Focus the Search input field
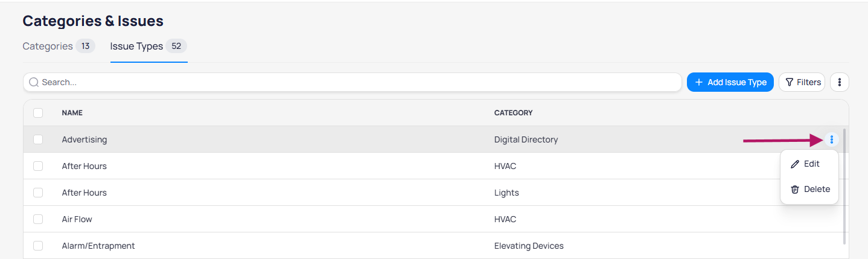Screen dimensions: 868x259 (x=356, y=82)
